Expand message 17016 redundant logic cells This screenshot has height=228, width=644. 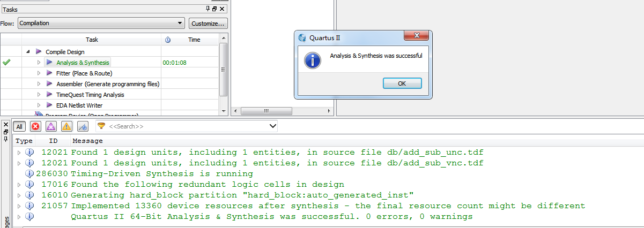(19, 185)
